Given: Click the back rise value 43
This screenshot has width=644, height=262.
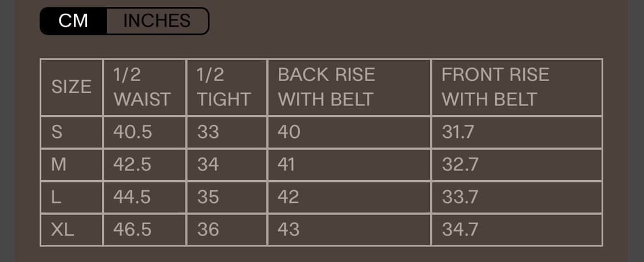Looking at the screenshot, I should tap(289, 229).
